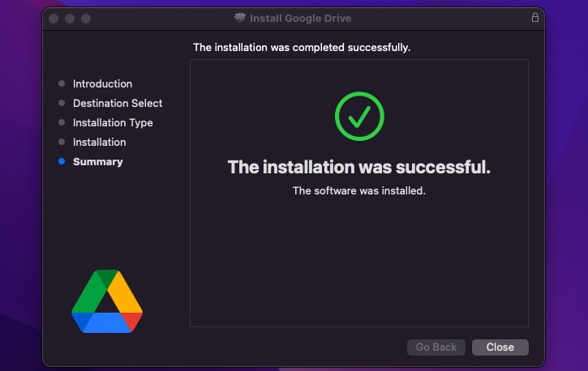Select the Destination Select step
This screenshot has height=371, width=588.
click(x=118, y=104)
